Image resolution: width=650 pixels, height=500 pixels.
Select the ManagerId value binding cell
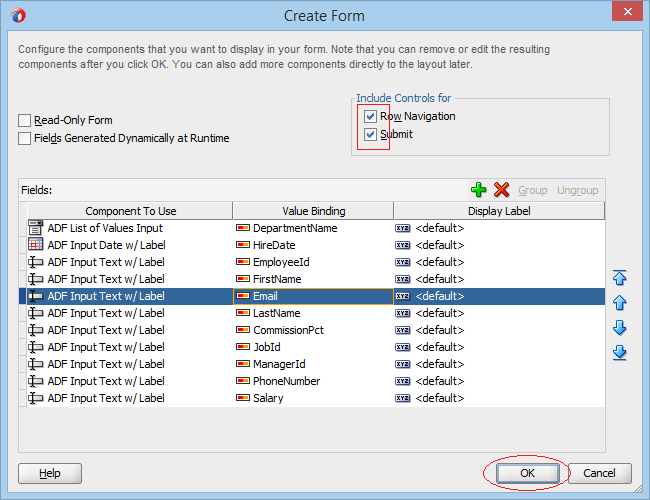tap(313, 364)
